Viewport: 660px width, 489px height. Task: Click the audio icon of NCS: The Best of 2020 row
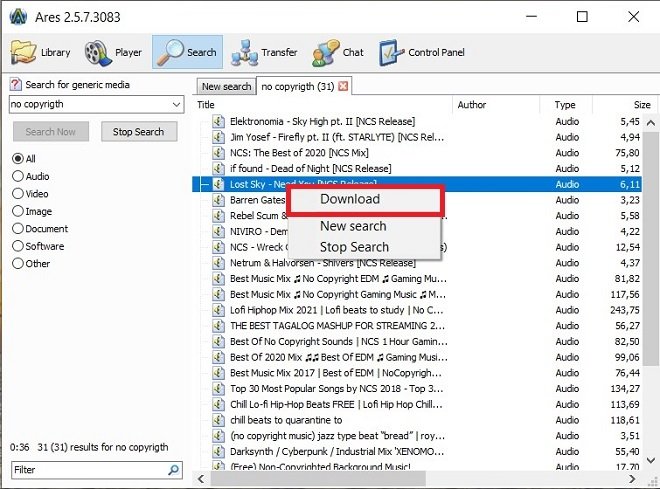(218, 153)
